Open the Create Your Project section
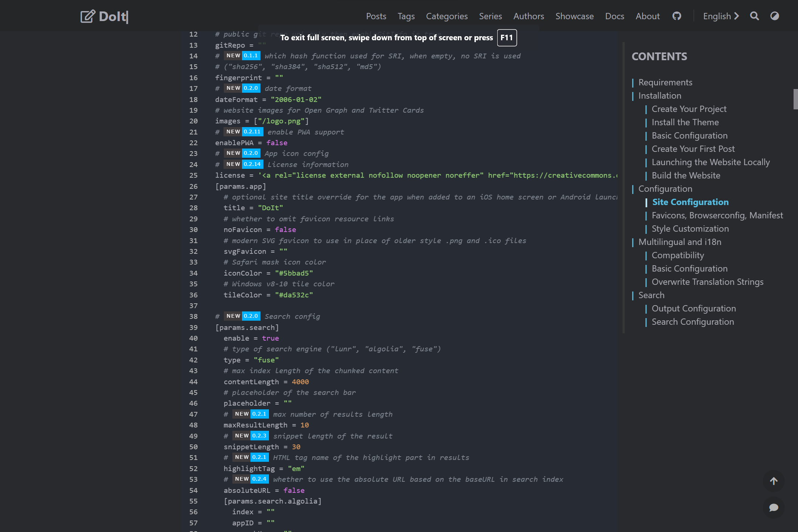Image resolution: width=798 pixels, height=532 pixels. pos(689,109)
